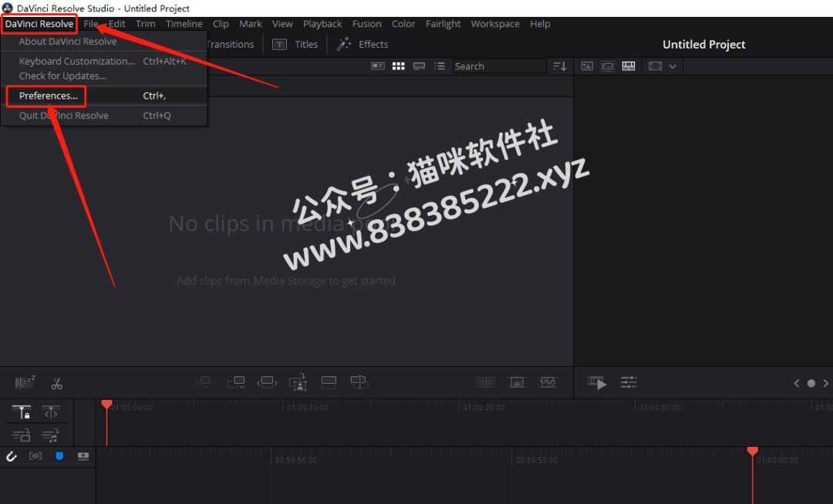Click the add track icon beside marker
The image size is (833, 504).
pos(83,456)
